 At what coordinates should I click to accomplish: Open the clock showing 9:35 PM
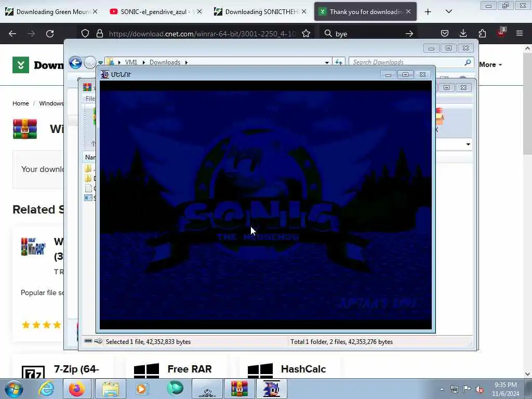point(506,389)
